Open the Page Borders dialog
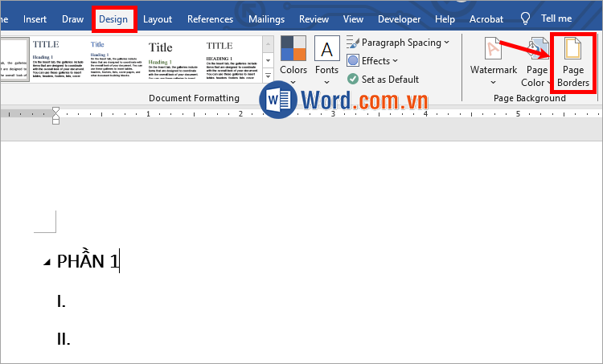This screenshot has width=603, height=364. (573, 62)
